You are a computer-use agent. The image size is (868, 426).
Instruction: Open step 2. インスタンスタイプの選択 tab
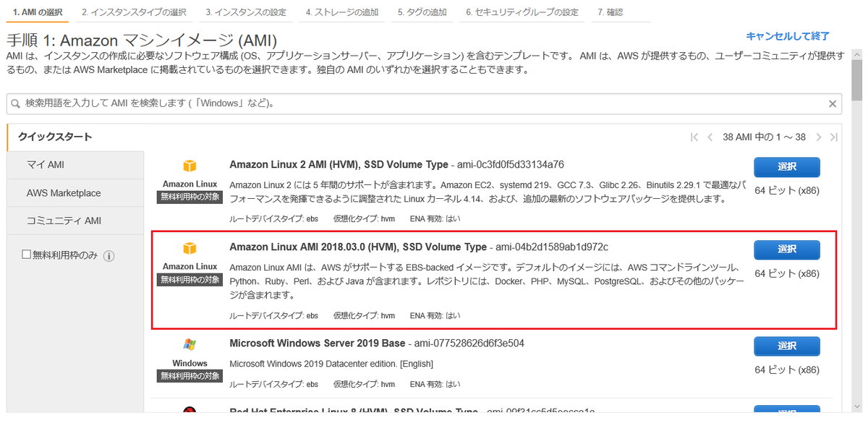[x=134, y=12]
